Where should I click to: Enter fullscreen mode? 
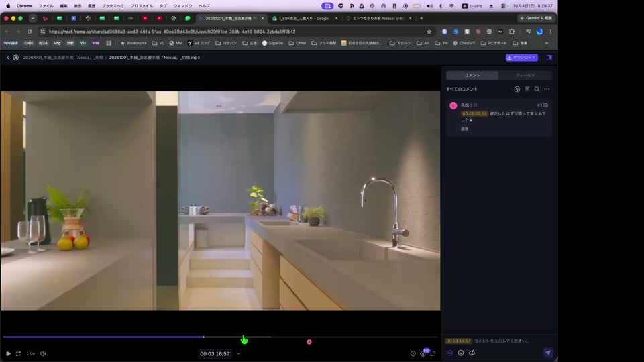coord(433,353)
